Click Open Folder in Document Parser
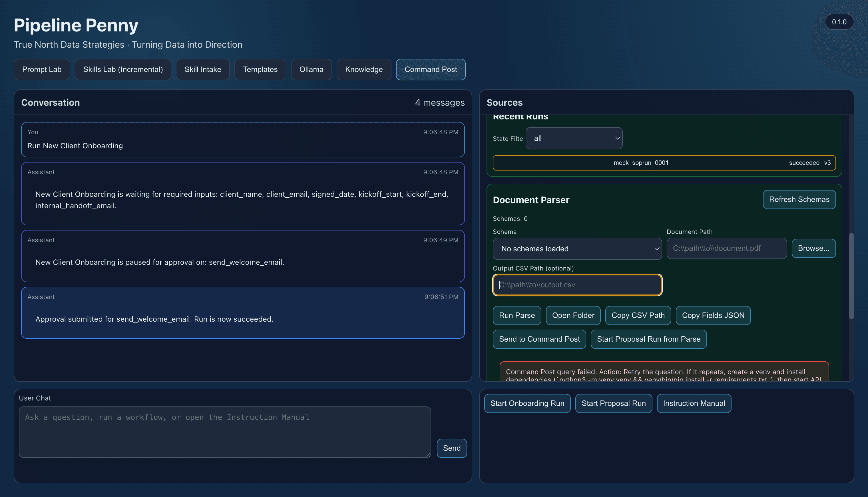The height and width of the screenshot is (497, 868). (x=573, y=315)
